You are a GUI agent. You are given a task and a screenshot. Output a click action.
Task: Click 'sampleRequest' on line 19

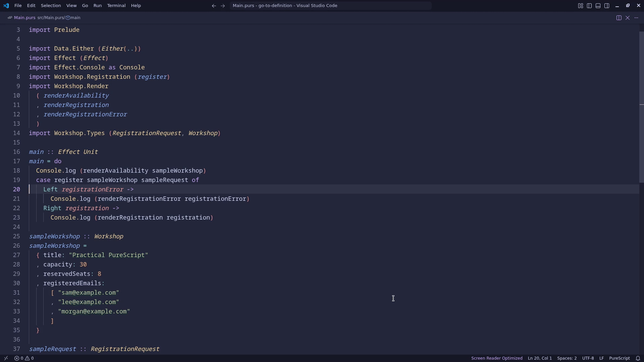[165, 180]
